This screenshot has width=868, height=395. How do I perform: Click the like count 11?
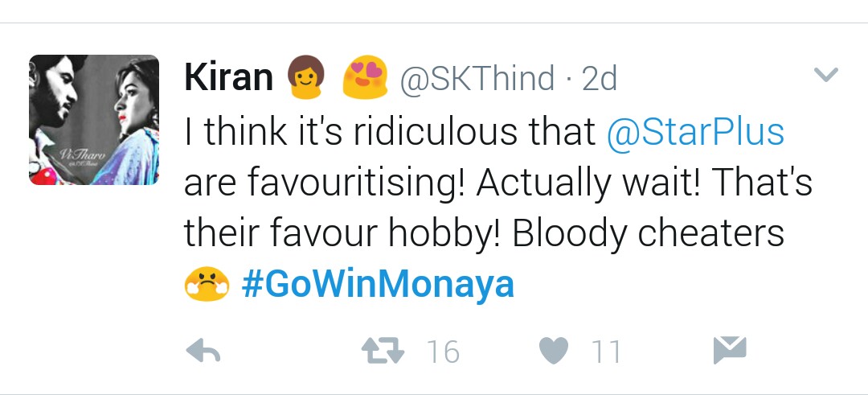click(x=606, y=352)
